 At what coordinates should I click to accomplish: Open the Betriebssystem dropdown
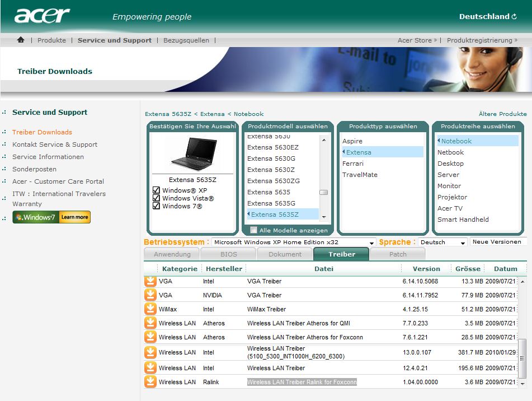[294, 242]
